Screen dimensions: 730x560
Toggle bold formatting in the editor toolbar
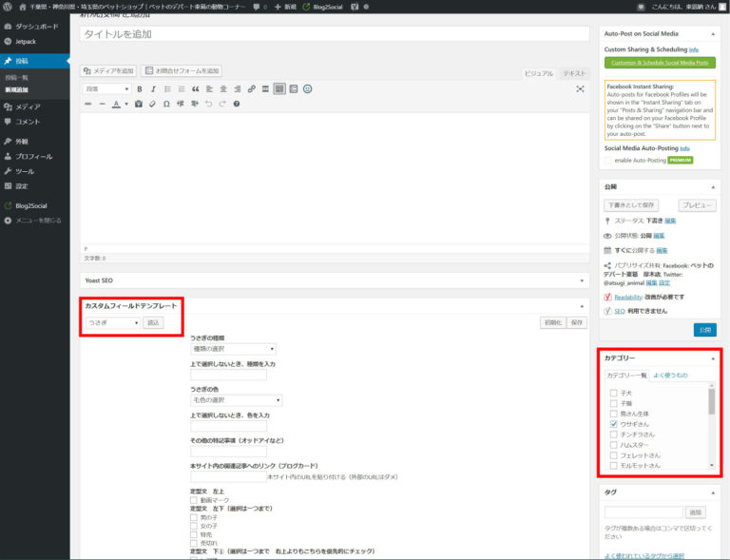140,88
